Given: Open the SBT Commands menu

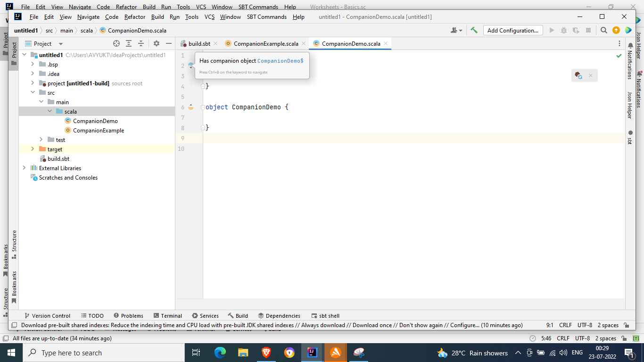Looking at the screenshot, I should [266, 16].
